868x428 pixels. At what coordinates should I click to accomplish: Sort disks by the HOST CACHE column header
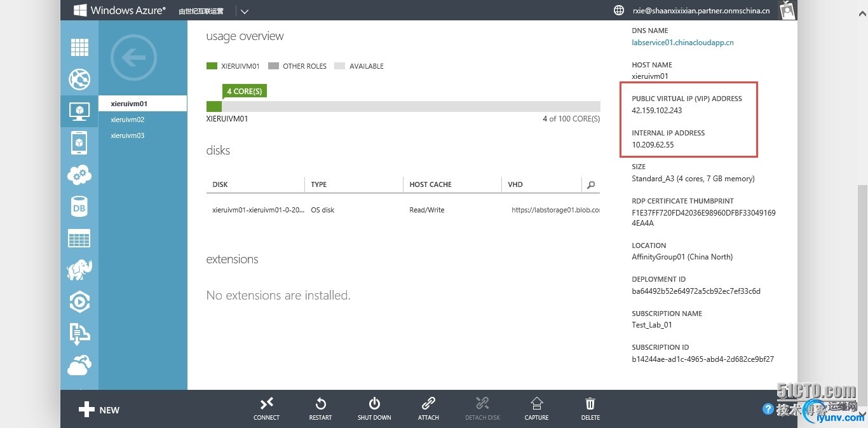click(x=452, y=184)
